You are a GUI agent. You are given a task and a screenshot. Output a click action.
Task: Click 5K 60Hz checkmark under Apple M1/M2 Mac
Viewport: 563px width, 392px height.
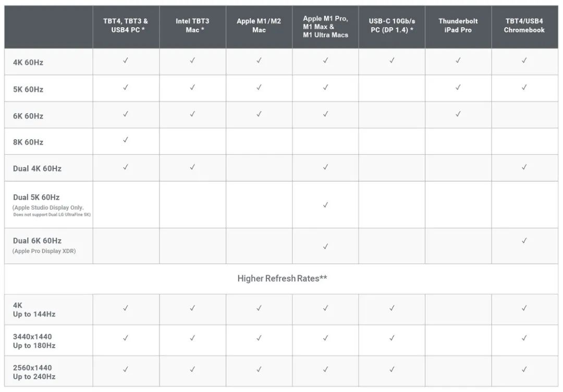[259, 88]
